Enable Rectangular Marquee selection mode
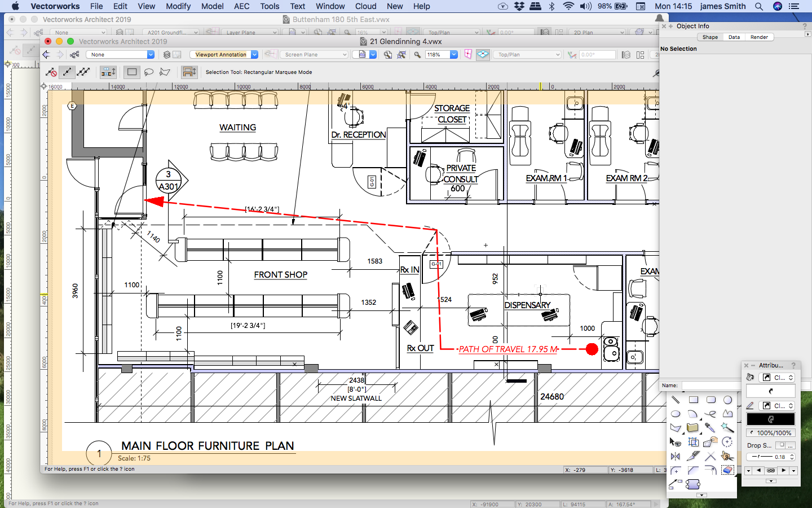812x508 pixels. coord(132,72)
